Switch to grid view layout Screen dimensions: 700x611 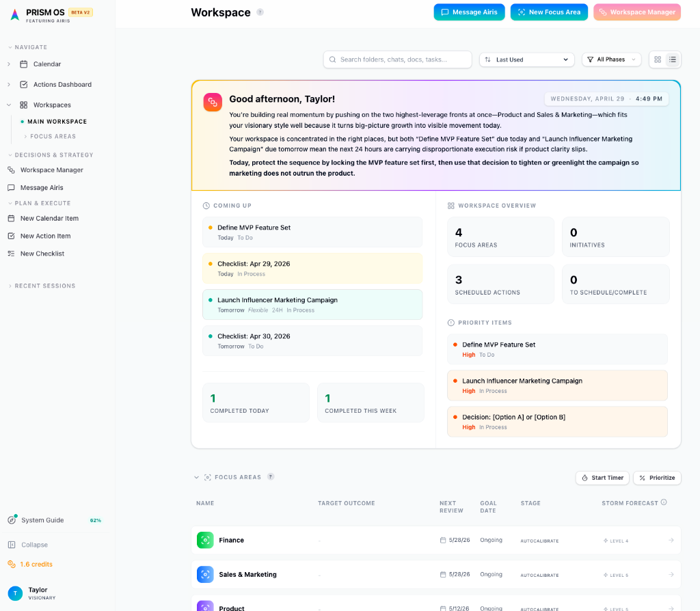(658, 59)
